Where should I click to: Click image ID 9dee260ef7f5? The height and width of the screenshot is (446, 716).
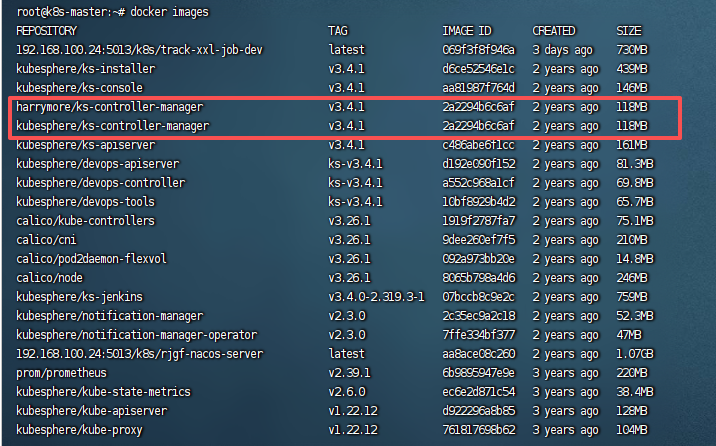(479, 240)
